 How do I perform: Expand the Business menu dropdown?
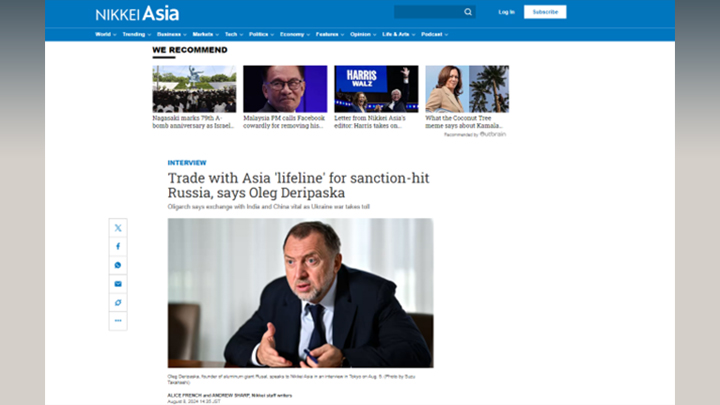pos(172,34)
